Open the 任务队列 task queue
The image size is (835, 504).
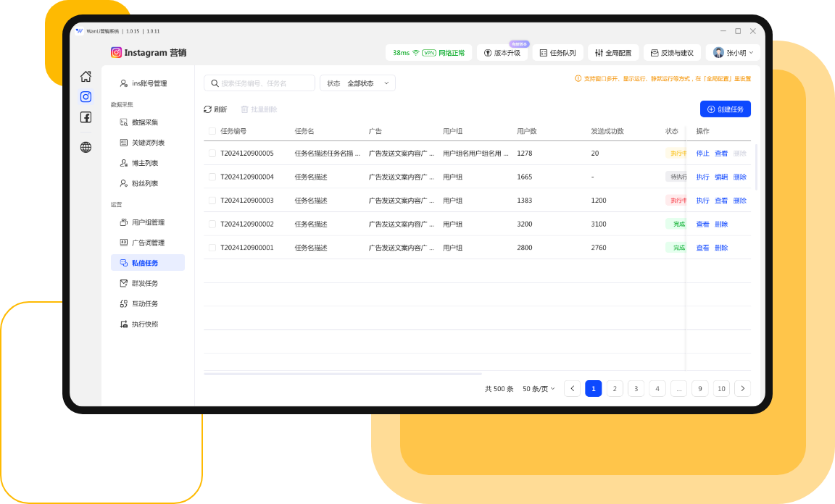pyautogui.click(x=557, y=53)
